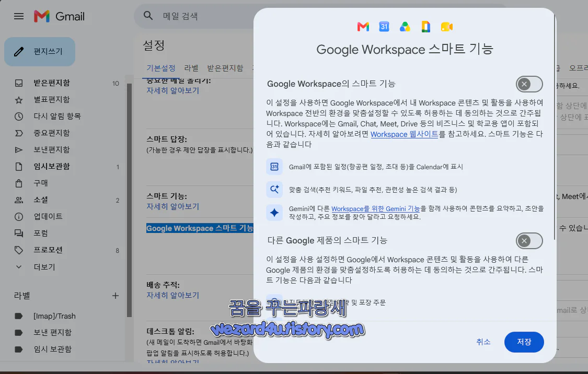Open 프로모션 category
The width and height of the screenshot is (588, 374).
click(x=48, y=250)
